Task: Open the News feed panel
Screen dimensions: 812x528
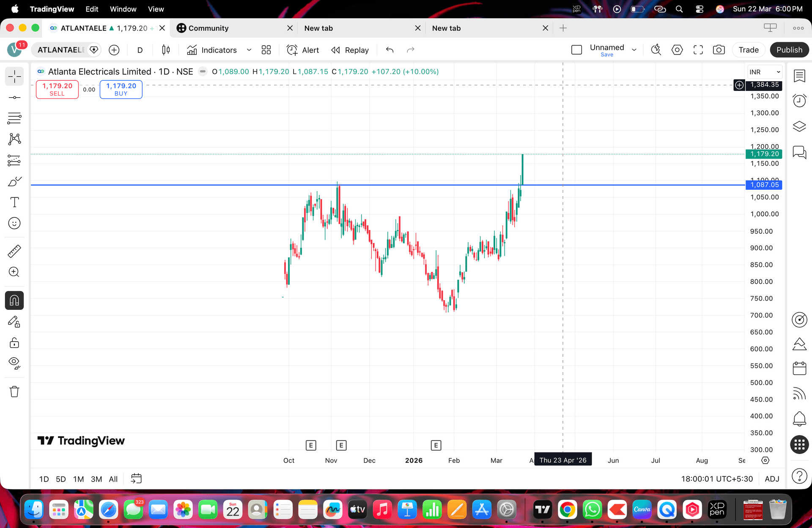Action: (x=799, y=394)
